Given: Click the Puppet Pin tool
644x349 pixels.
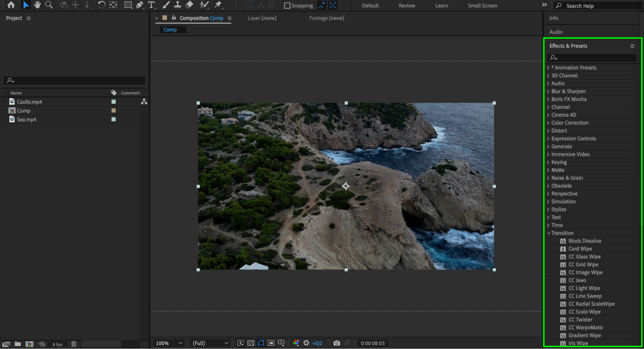Looking at the screenshot, I should point(218,5).
